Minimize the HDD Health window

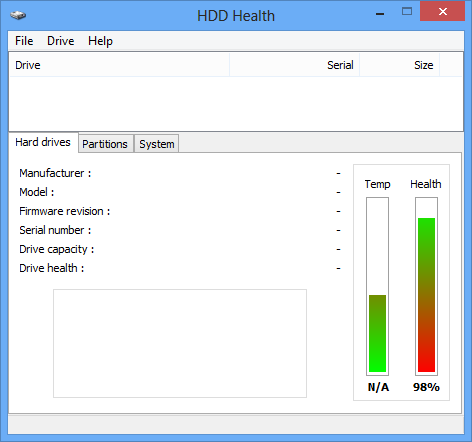tap(380, 13)
